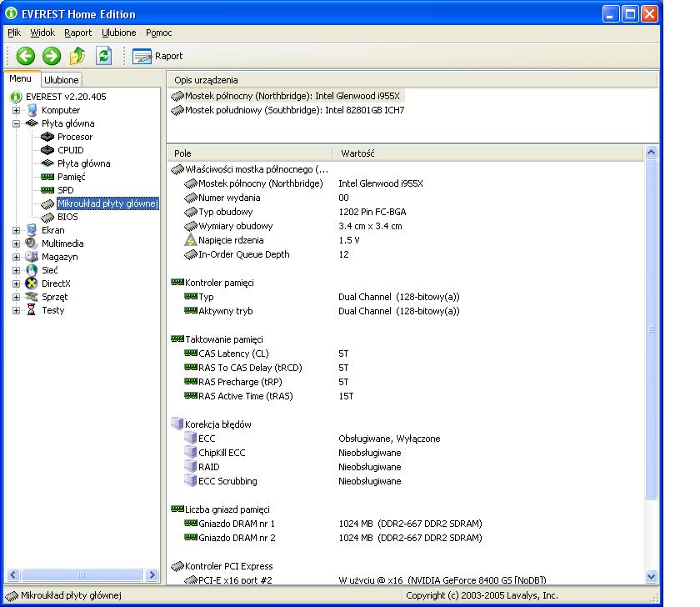Click the DirectX yellow X icon

tap(32, 283)
